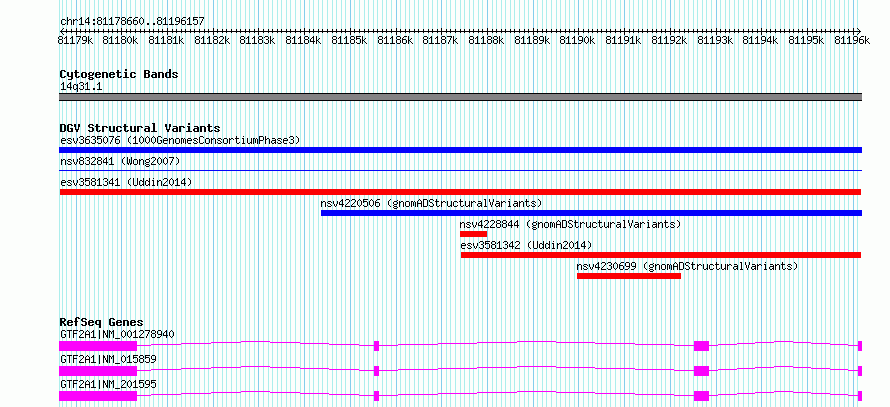The width and height of the screenshot is (890, 407).
Task: Click the short red nsv4228844 bar
Action: pos(473,234)
